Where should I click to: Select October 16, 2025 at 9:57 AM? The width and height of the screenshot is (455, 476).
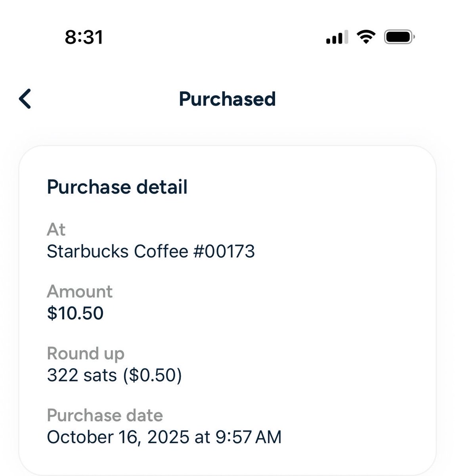tap(164, 437)
